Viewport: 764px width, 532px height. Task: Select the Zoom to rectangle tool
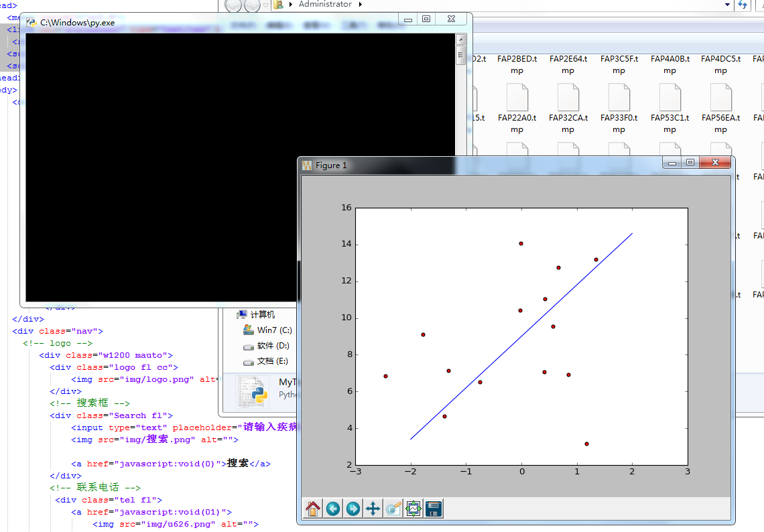[393, 509]
